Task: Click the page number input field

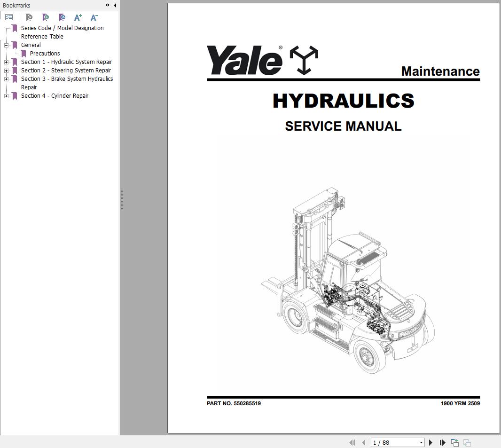Action: [x=395, y=442]
